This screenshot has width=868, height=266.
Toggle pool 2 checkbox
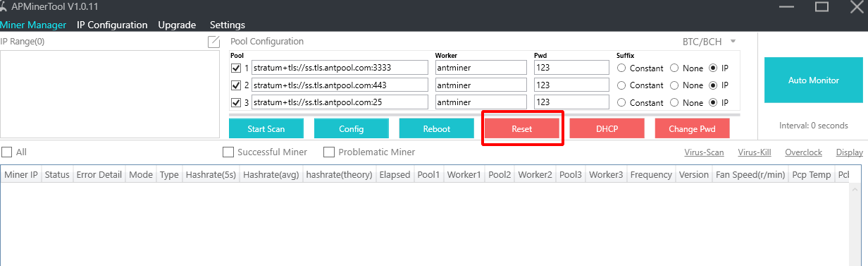[x=236, y=85]
